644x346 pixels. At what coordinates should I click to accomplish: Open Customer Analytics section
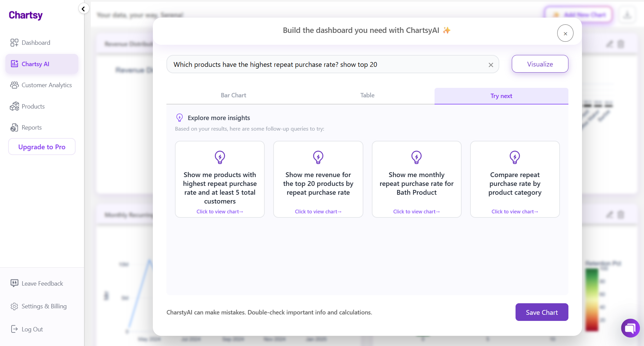click(46, 85)
